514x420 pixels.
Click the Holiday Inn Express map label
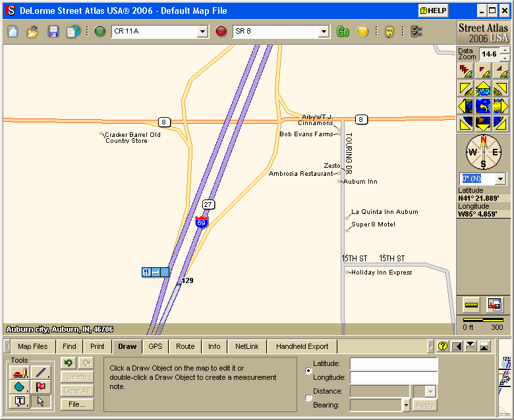382,273
